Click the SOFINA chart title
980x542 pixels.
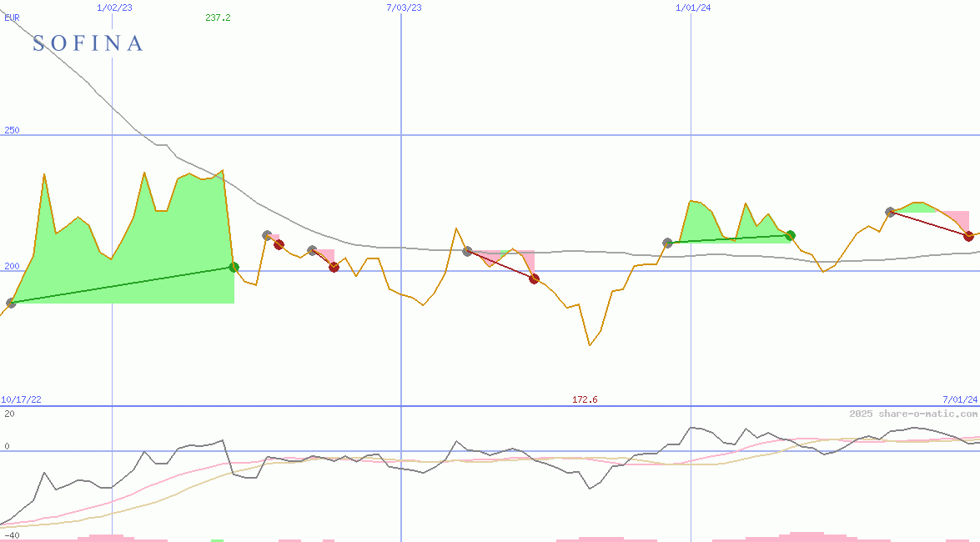[x=88, y=43]
